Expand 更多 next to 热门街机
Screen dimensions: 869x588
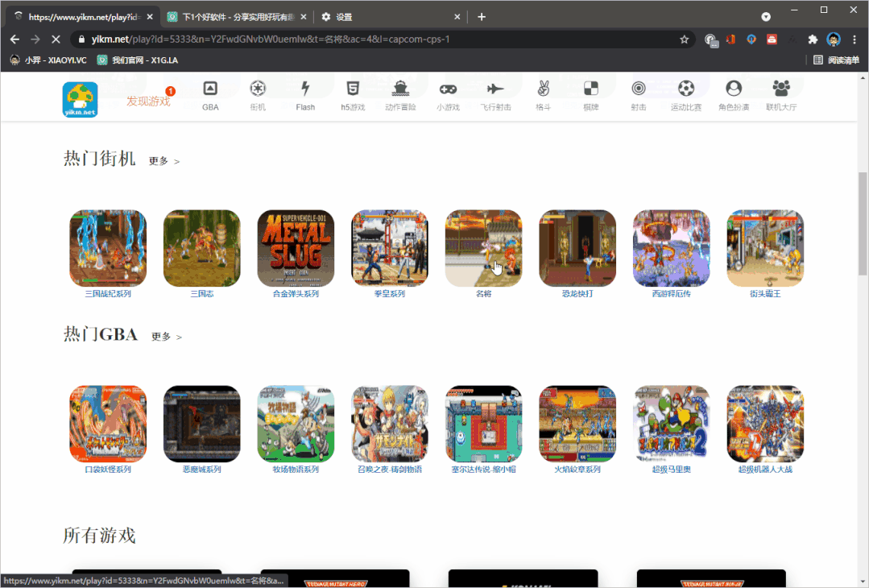point(163,161)
